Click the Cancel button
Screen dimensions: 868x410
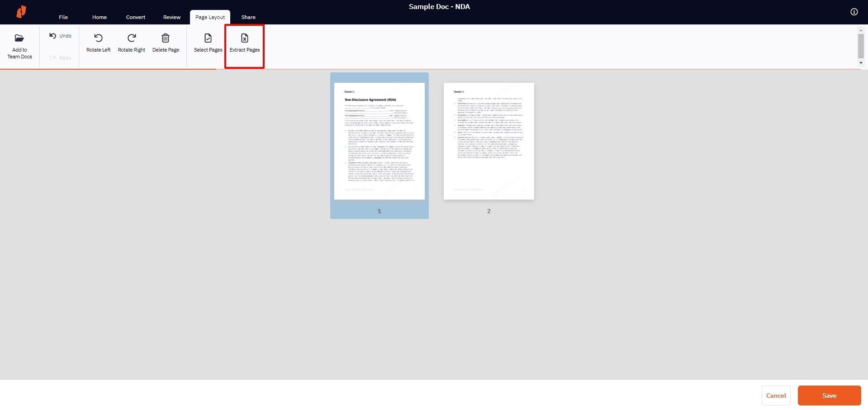point(776,395)
